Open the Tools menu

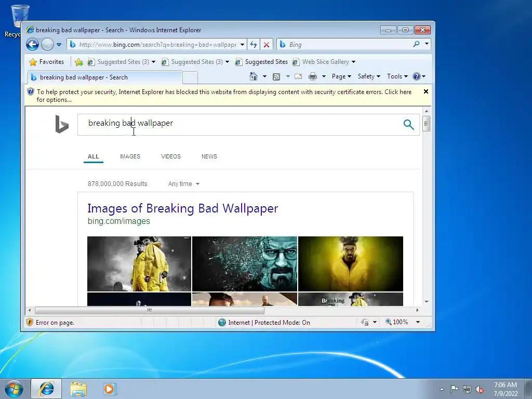[x=397, y=76]
